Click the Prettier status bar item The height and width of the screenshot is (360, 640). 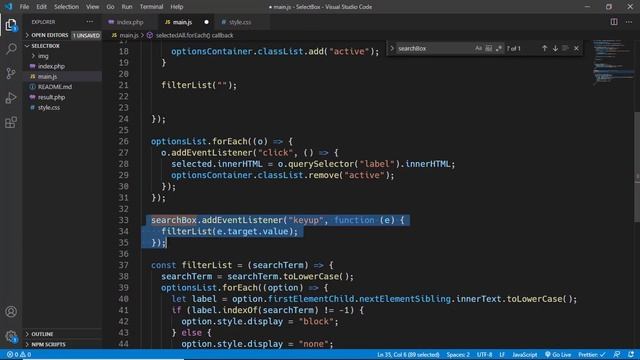(591, 354)
